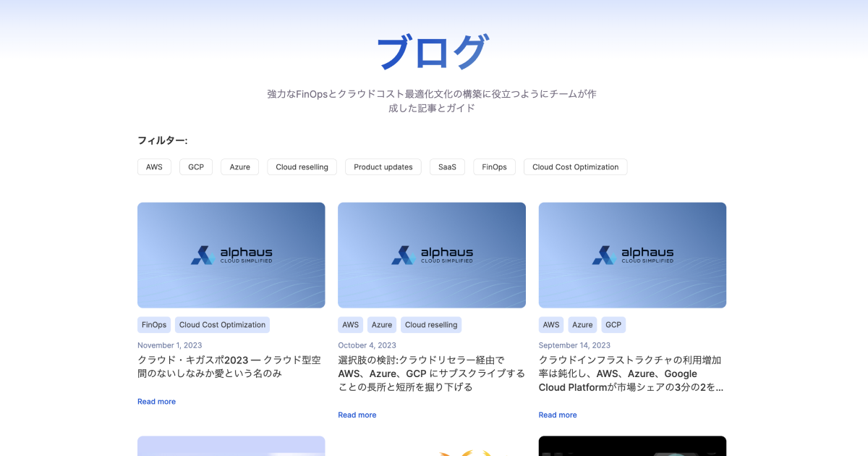Read more of the October 4 post
This screenshot has height=456, width=868.
pos(357,415)
